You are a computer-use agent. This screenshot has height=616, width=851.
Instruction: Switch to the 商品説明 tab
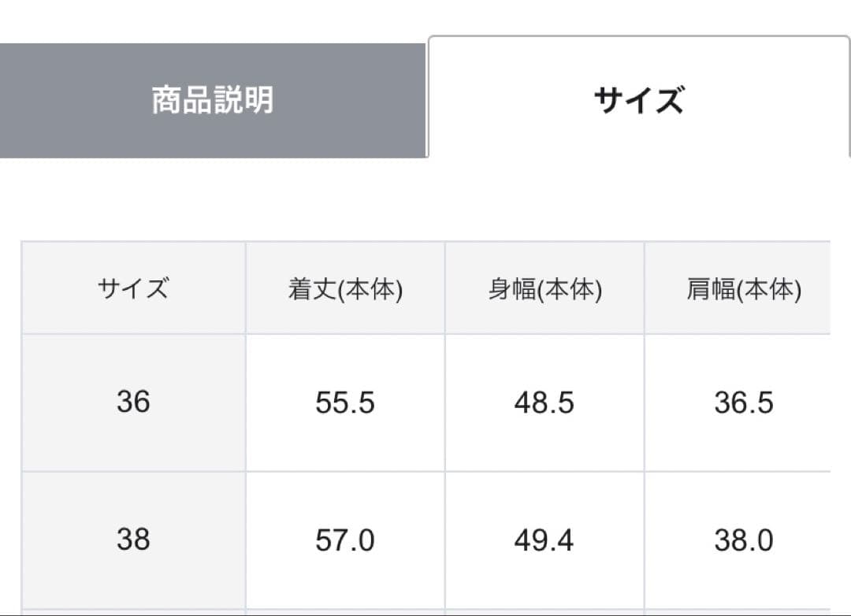coord(212,101)
